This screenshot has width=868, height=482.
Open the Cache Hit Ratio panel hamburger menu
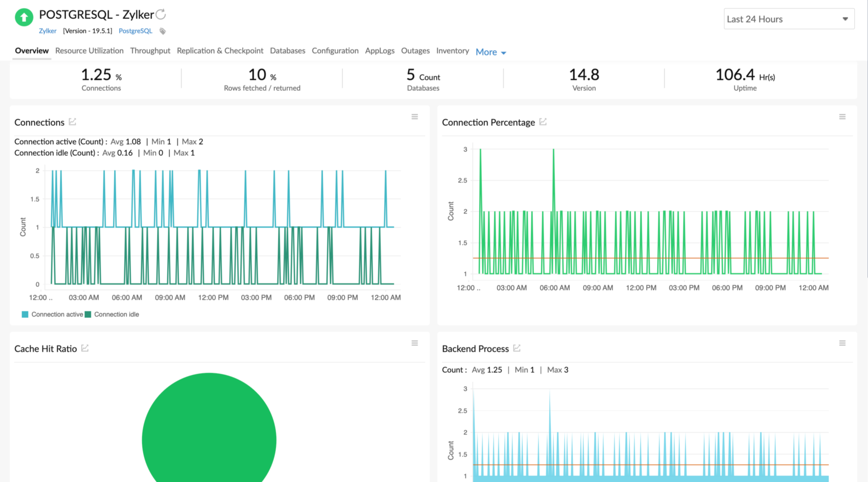click(x=415, y=343)
